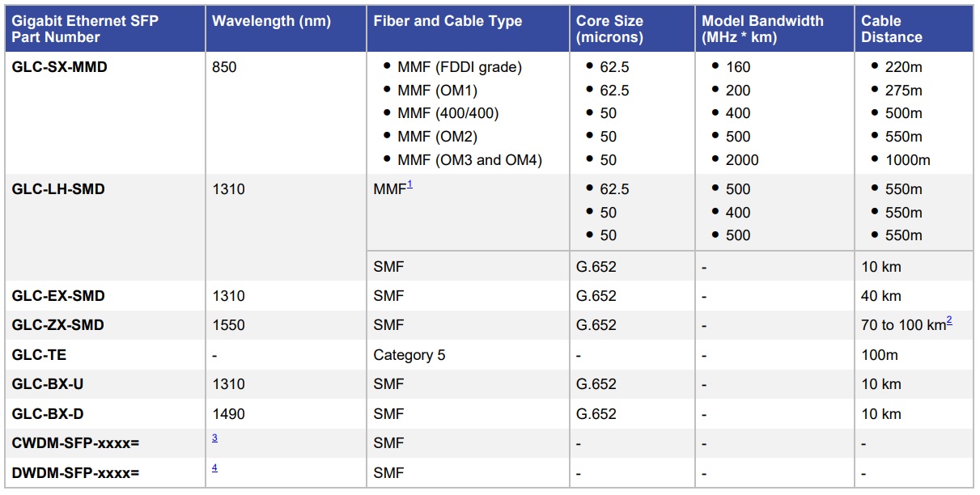
Task: Select the MMF (FDDI grade) list entry
Action: click(x=460, y=67)
